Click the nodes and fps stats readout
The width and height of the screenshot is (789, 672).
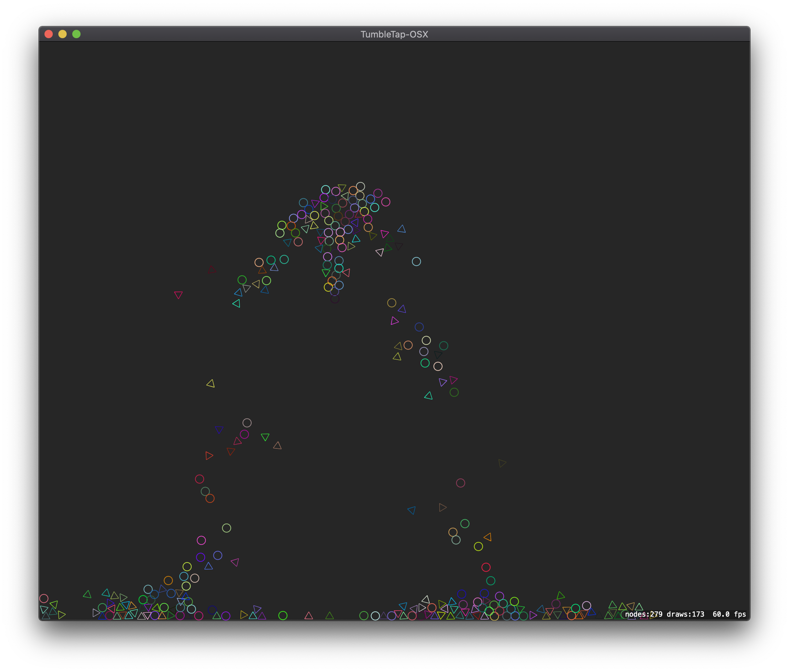[685, 614]
